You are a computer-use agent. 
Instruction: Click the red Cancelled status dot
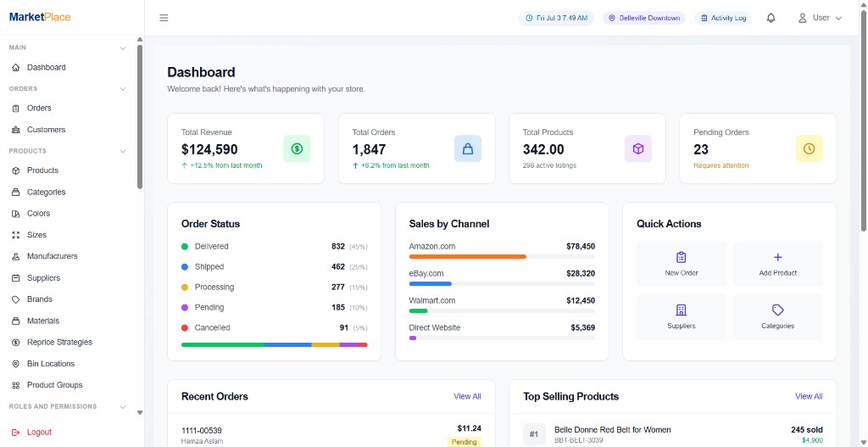[x=185, y=328]
